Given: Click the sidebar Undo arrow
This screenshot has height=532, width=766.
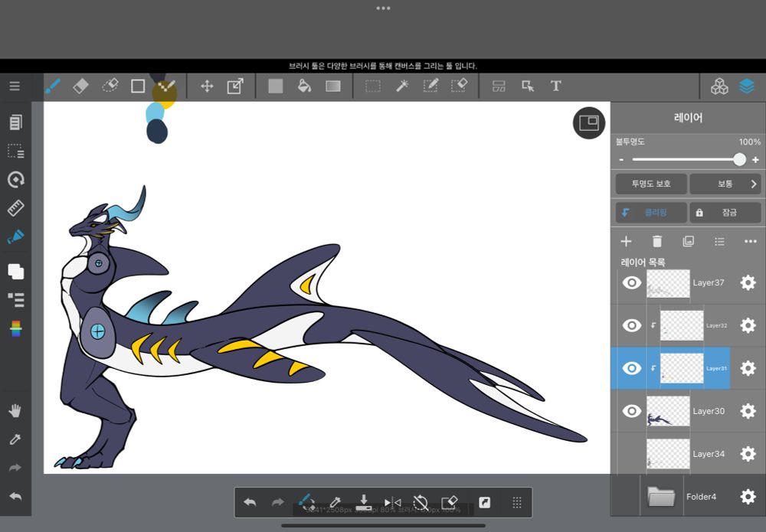Looking at the screenshot, I should [15, 496].
